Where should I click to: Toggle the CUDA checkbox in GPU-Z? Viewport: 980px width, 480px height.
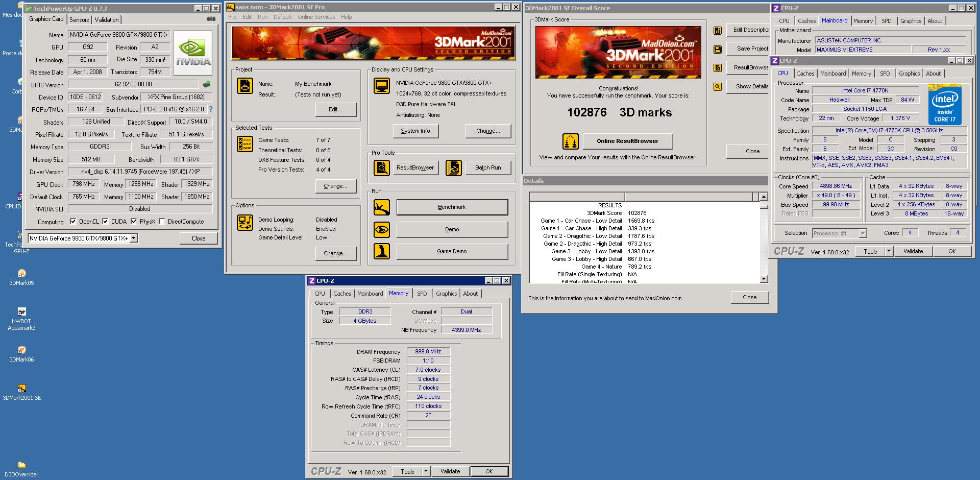click(105, 221)
